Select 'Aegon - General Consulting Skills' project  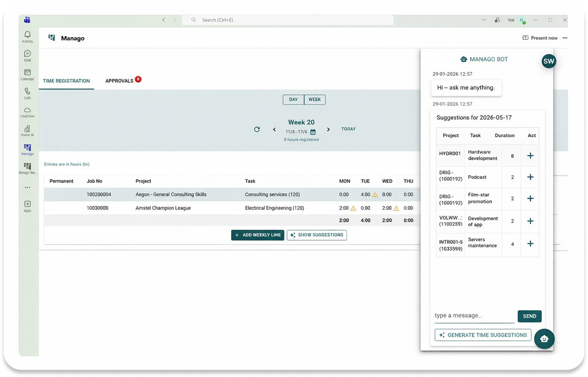pos(171,195)
